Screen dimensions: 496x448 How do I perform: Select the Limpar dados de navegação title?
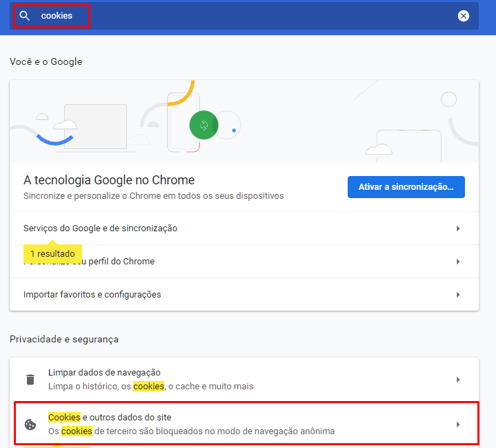point(104,373)
